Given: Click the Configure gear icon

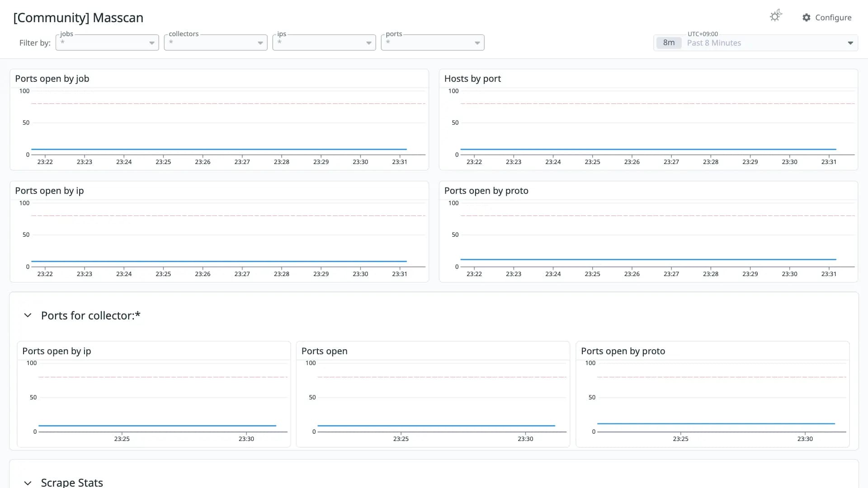Looking at the screenshot, I should click(807, 17).
